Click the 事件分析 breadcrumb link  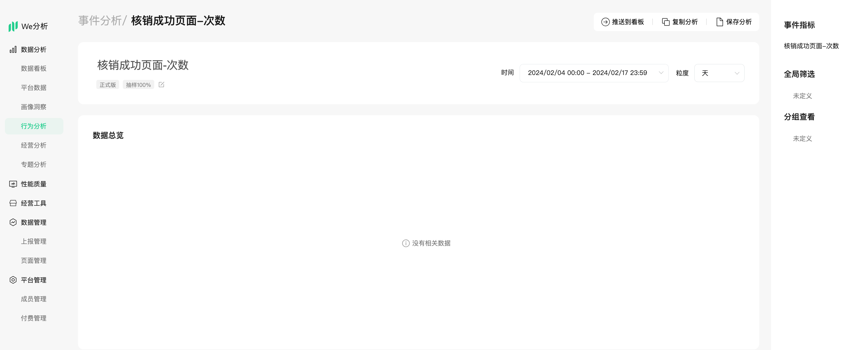point(100,20)
